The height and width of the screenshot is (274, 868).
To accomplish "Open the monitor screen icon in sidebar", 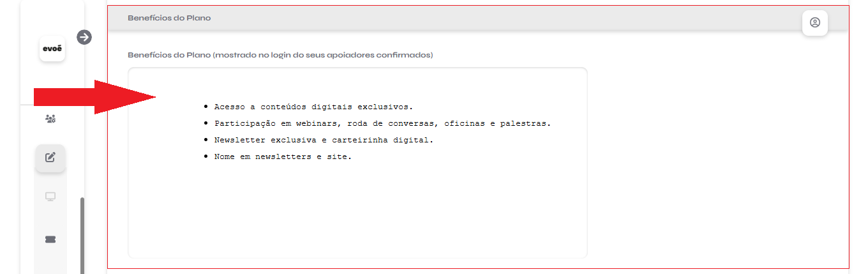I will click(x=50, y=197).
